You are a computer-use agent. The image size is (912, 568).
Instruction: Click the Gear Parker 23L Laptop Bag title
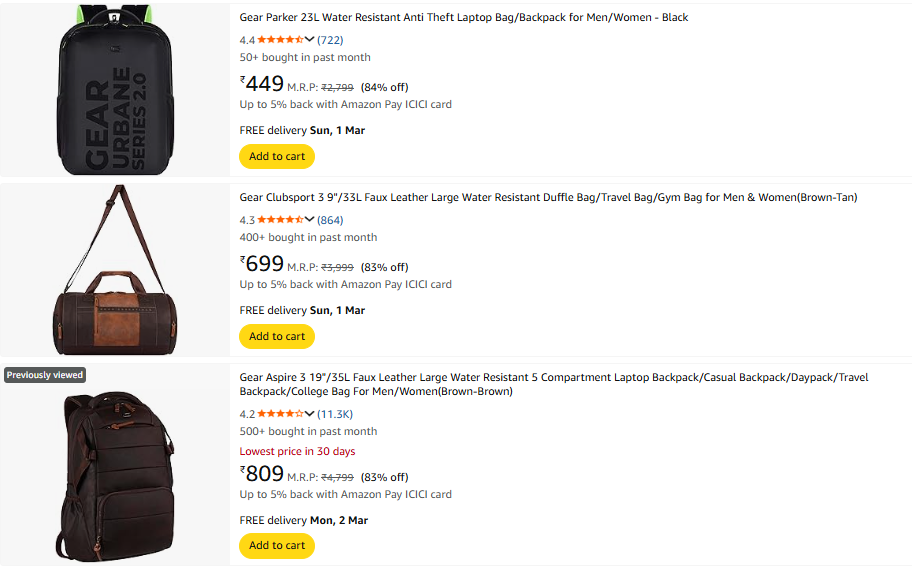click(x=463, y=18)
